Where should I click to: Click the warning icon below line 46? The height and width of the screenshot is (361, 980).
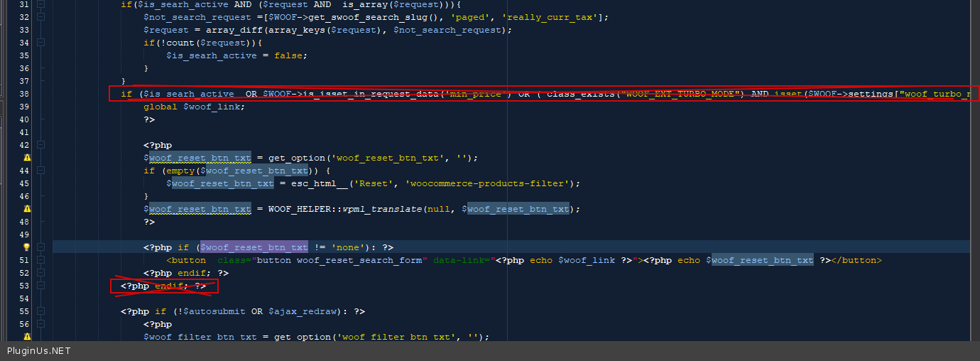pos(27,209)
